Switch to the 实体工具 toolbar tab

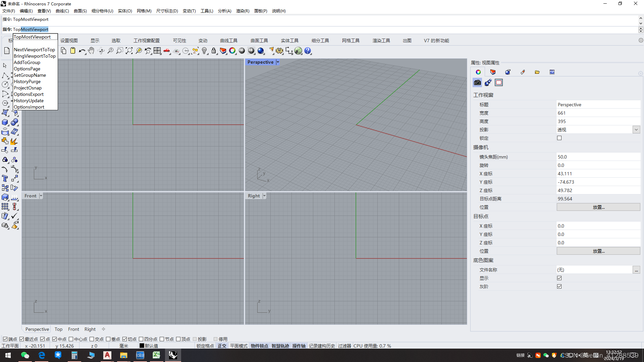289,41
